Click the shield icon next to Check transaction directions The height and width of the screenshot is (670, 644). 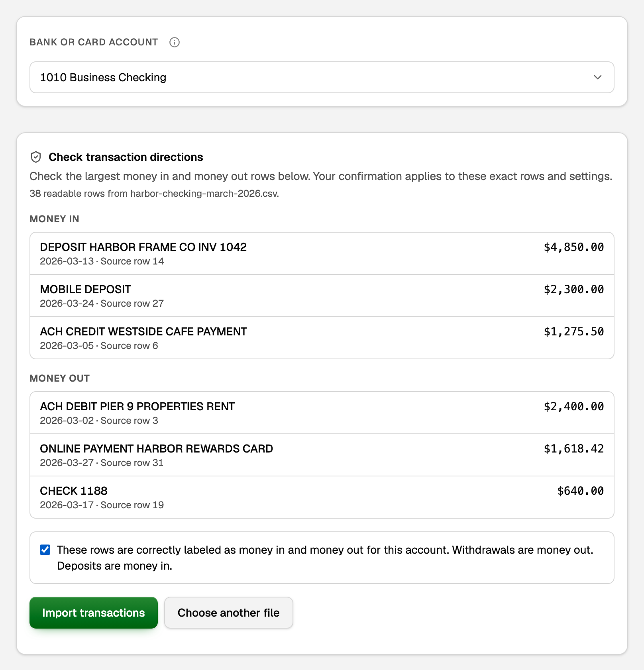click(x=36, y=157)
